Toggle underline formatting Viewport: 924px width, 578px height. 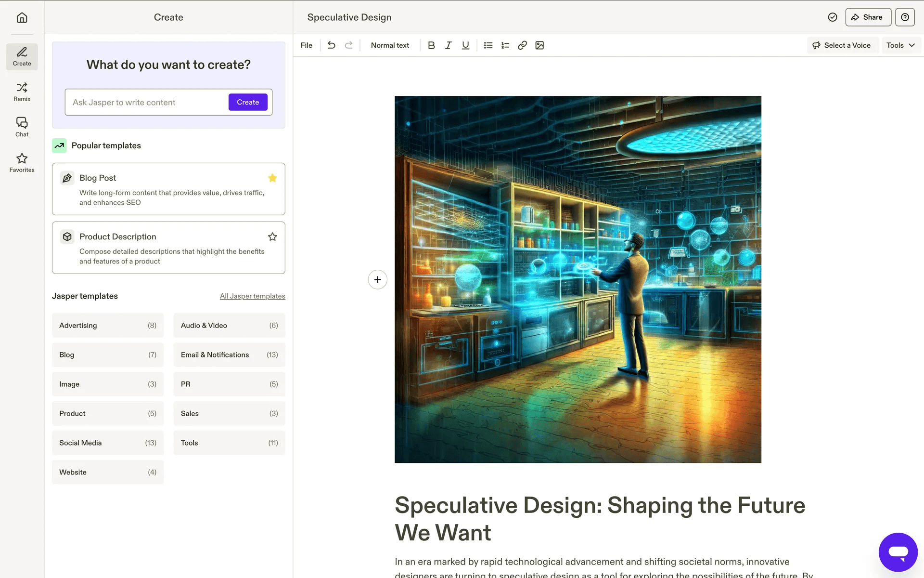pos(465,45)
